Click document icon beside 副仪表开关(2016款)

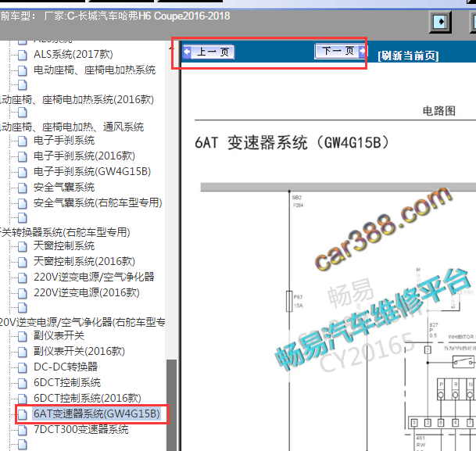pyautogui.click(x=22, y=352)
